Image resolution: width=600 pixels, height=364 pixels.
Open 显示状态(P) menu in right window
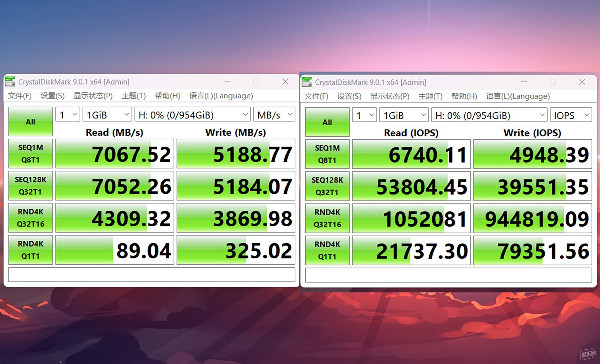coord(390,96)
